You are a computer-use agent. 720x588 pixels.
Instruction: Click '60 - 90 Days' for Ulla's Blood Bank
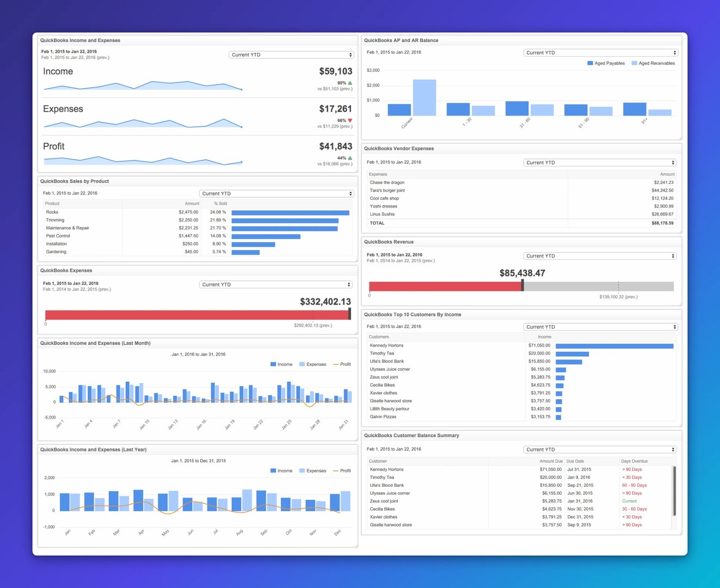coord(634,485)
